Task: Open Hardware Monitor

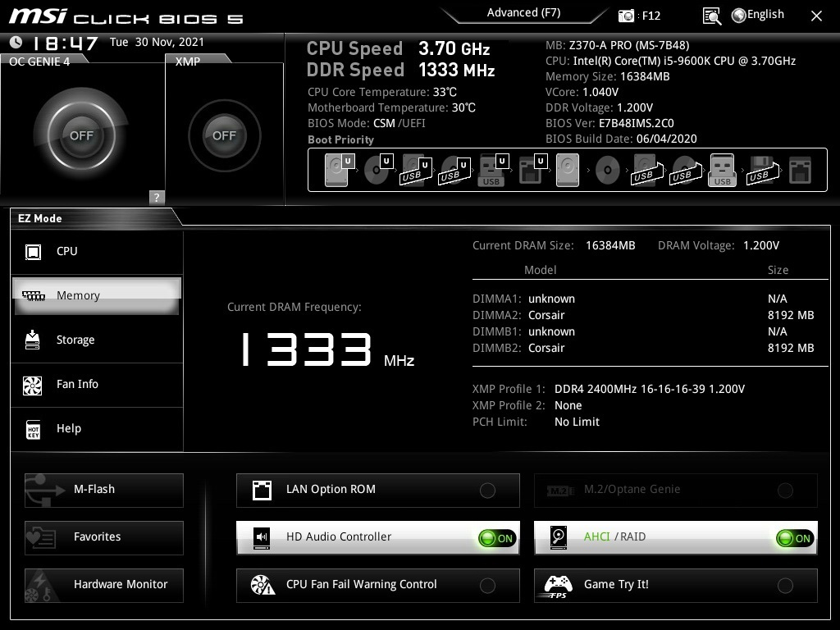Action: (x=104, y=585)
